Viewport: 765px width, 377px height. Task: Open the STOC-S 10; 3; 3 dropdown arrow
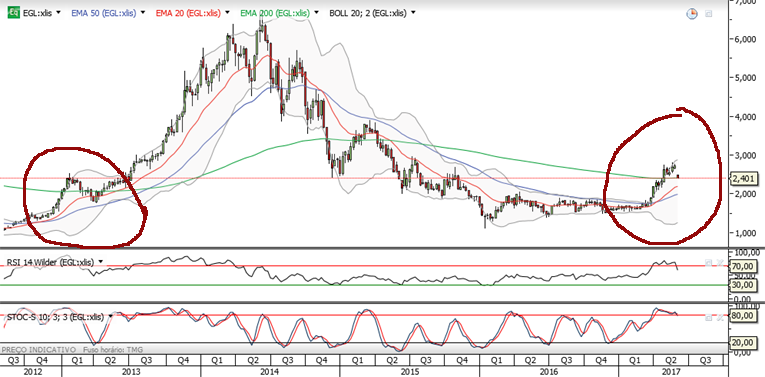click(x=111, y=317)
